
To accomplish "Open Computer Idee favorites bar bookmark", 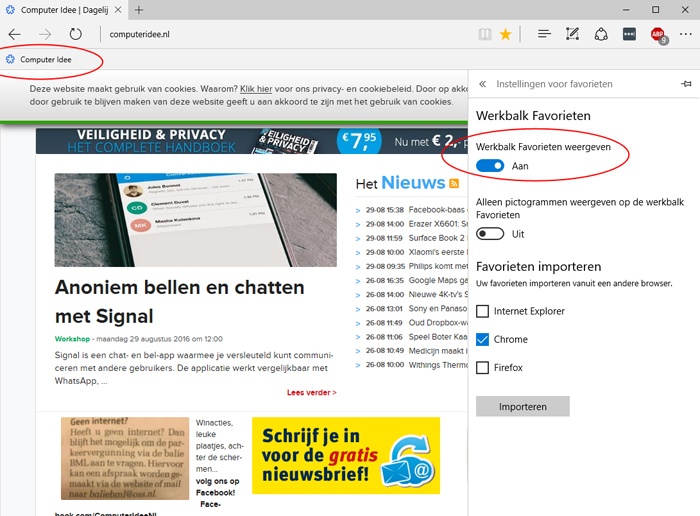I will [x=39, y=59].
